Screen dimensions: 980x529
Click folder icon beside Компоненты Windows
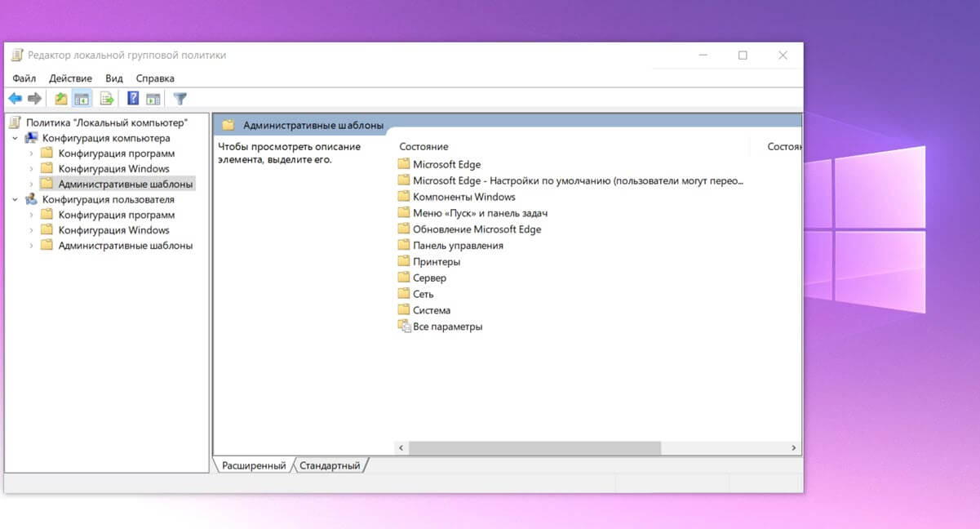404,197
